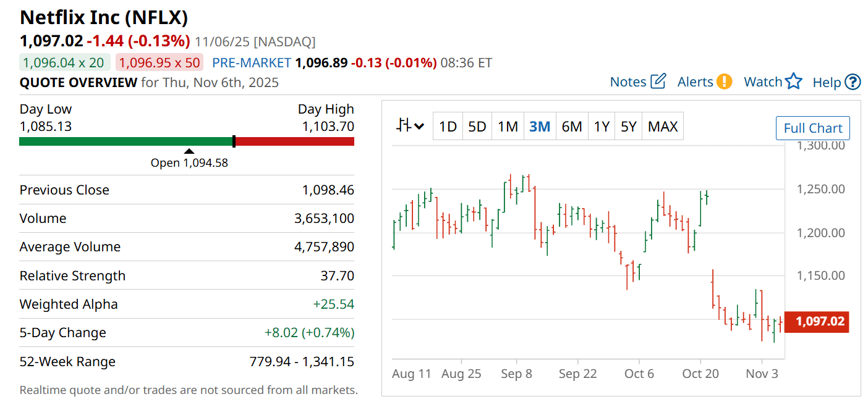
Task: Select the MAX chart range
Action: (663, 127)
